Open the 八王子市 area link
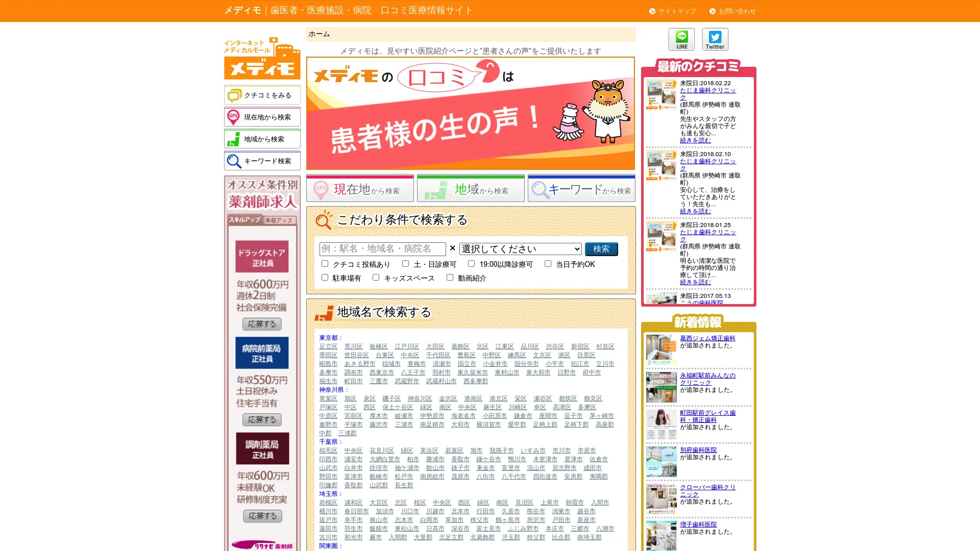Image resolution: width=980 pixels, height=551 pixels. [413, 373]
